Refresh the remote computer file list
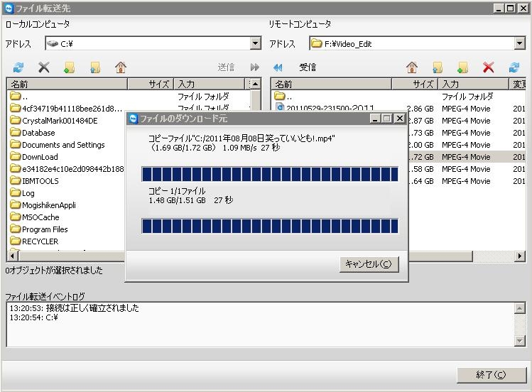Screen dimensions: 532x392 tap(514, 67)
